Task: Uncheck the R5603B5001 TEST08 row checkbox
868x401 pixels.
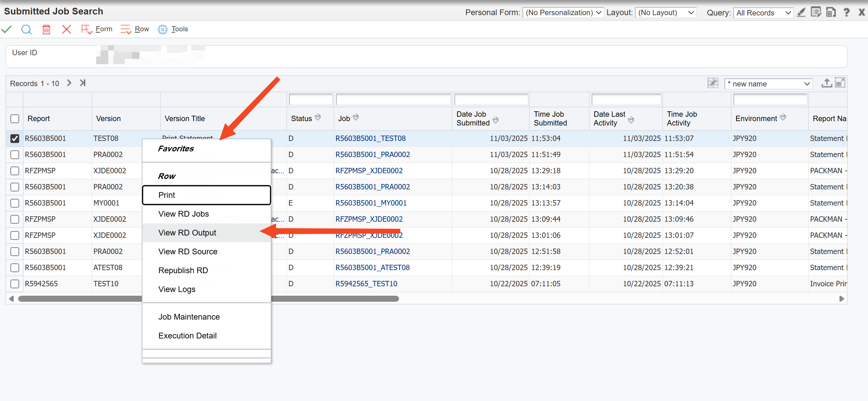Action: click(x=14, y=138)
